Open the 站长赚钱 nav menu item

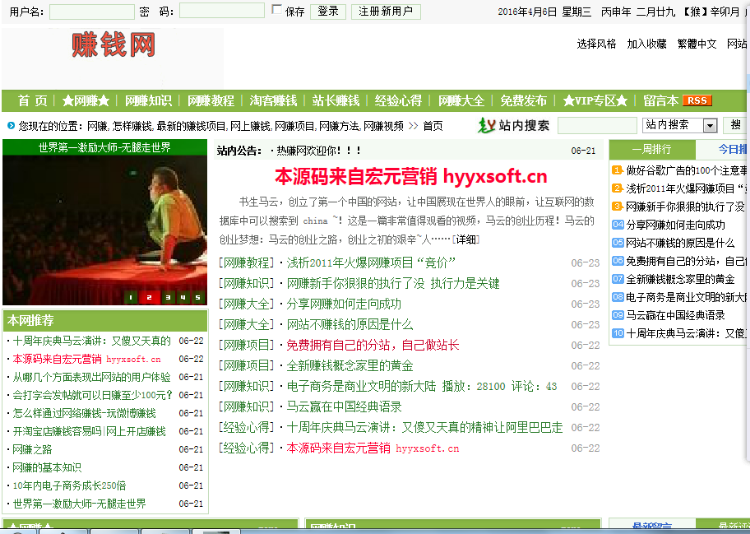[336, 100]
